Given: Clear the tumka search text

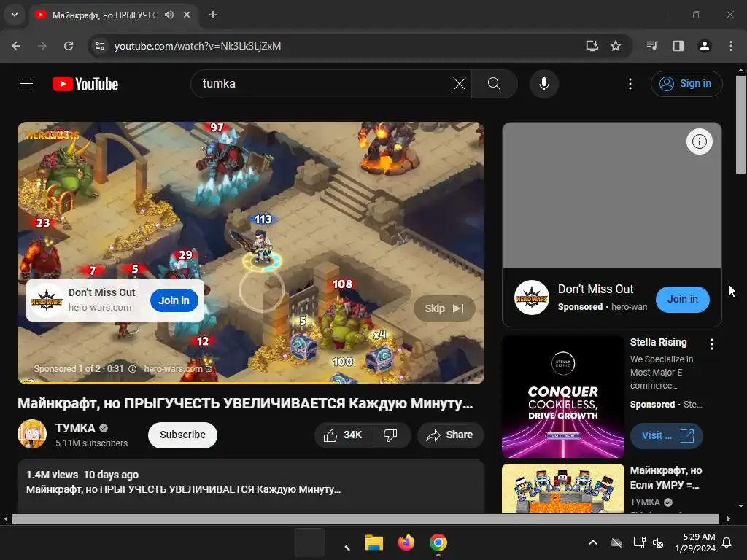Looking at the screenshot, I should point(460,84).
